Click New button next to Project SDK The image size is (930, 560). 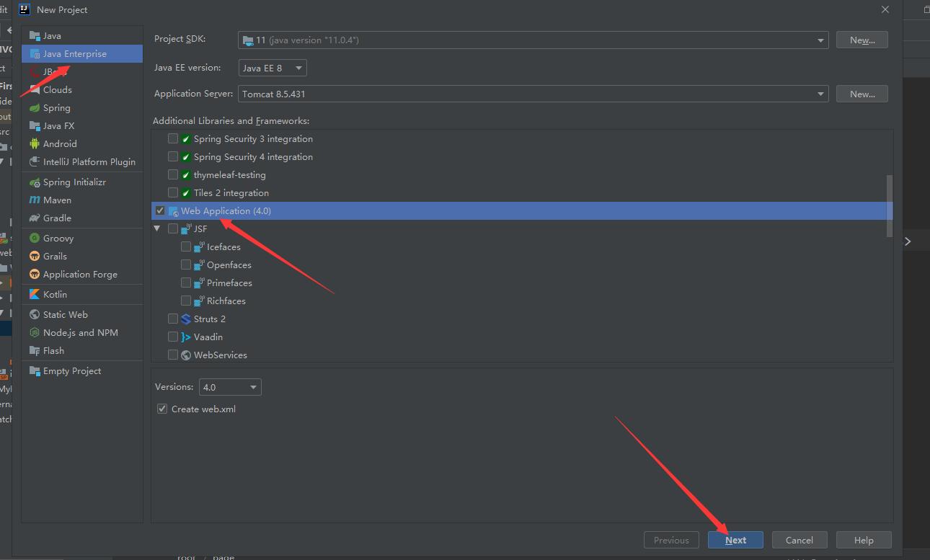(x=862, y=40)
